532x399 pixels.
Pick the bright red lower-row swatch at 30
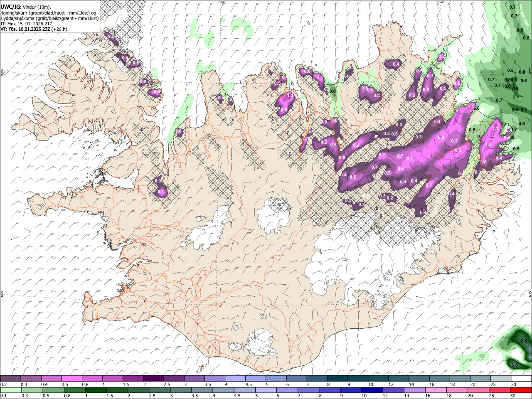(521, 390)
